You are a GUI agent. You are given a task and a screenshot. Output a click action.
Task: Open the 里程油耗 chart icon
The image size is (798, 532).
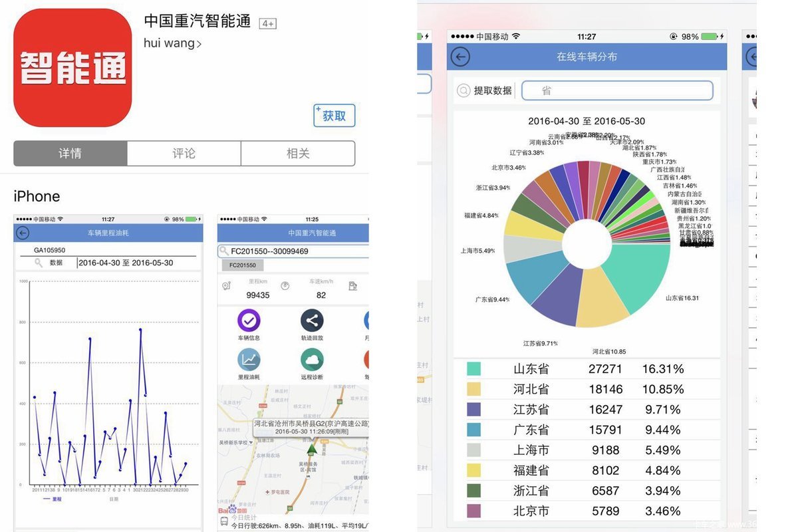249,360
